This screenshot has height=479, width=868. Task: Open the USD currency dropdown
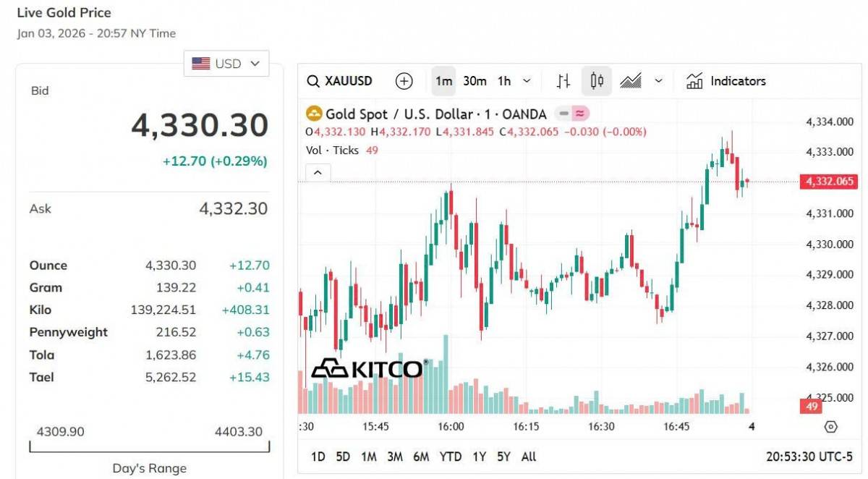point(226,64)
